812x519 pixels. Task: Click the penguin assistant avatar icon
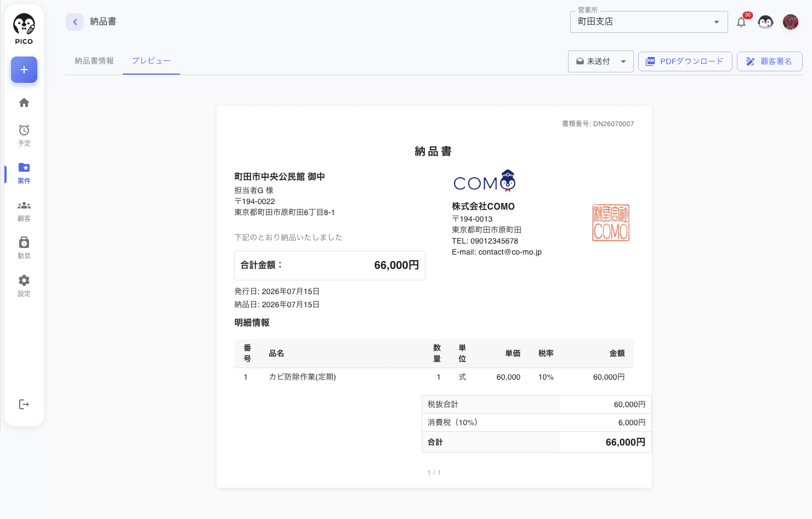coord(765,22)
